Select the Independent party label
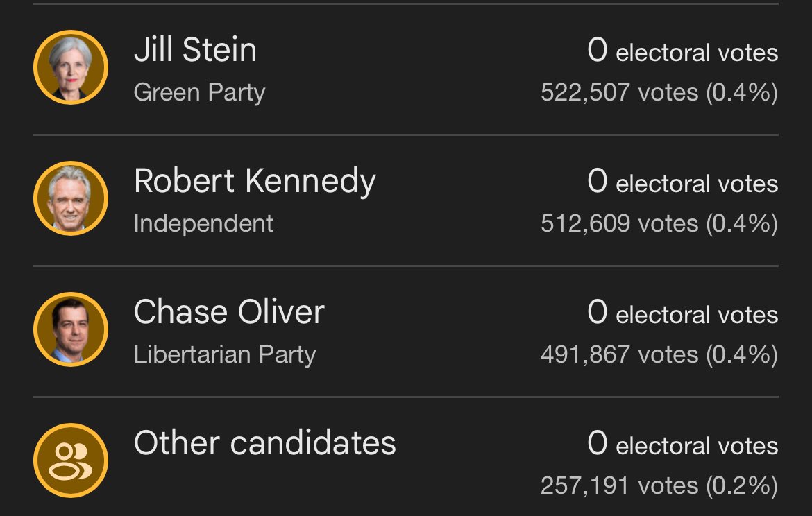This screenshot has height=516, width=812. tap(203, 223)
